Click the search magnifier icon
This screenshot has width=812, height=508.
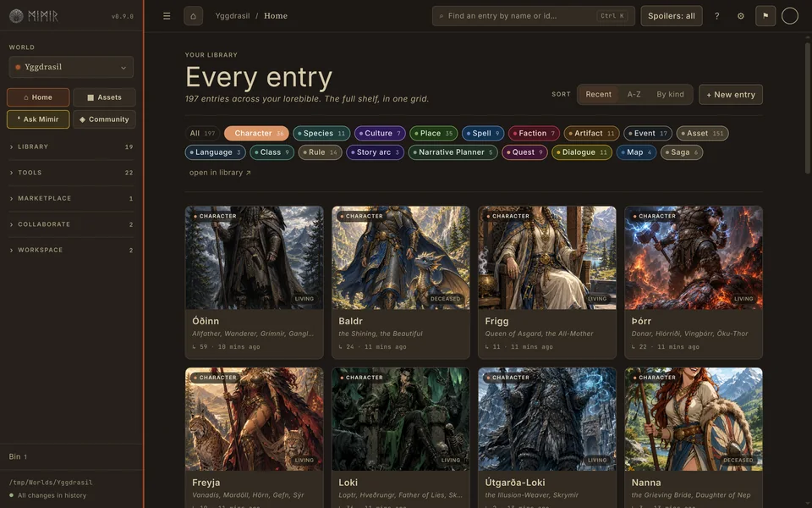(x=442, y=16)
